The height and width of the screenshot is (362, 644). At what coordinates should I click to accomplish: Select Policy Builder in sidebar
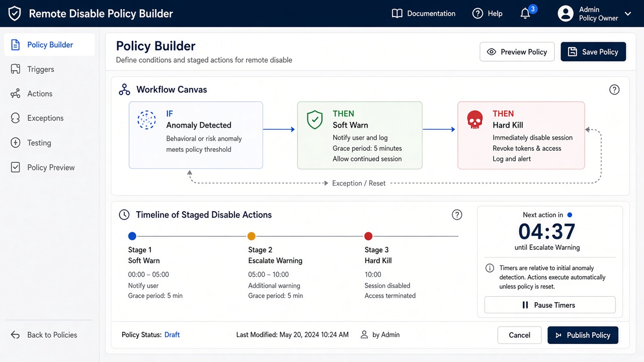click(49, 45)
